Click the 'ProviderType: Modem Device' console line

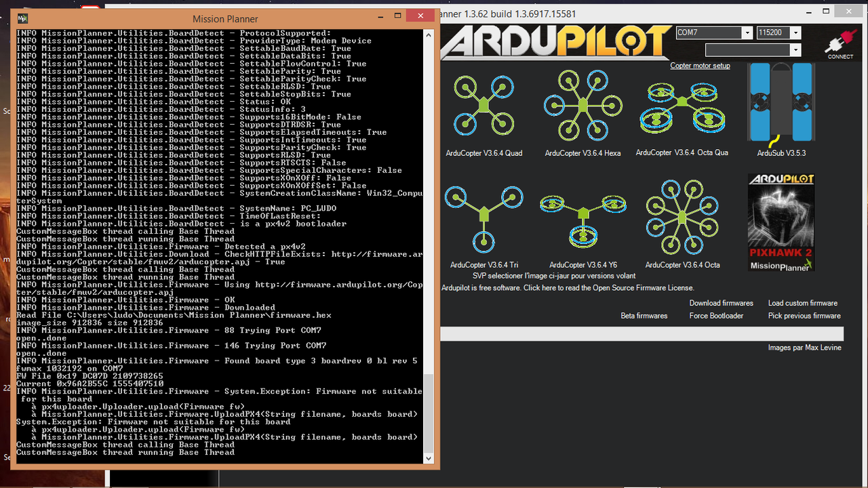[194, 41]
